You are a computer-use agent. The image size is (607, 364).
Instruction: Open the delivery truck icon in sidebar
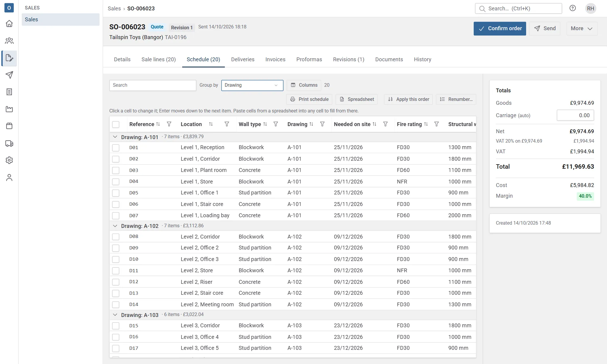(9, 144)
